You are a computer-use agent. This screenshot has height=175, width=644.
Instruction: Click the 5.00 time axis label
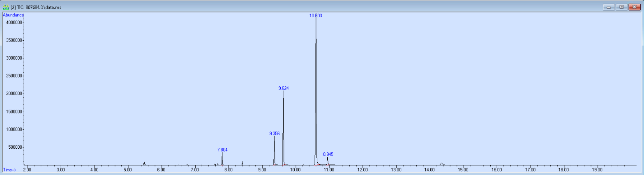[x=128, y=170]
